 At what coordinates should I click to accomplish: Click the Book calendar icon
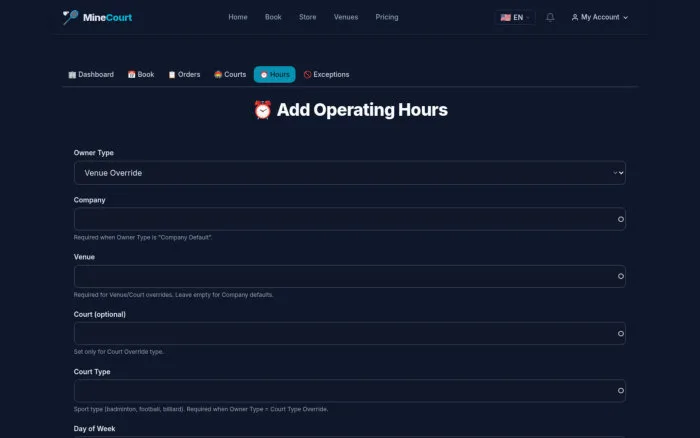[131, 75]
